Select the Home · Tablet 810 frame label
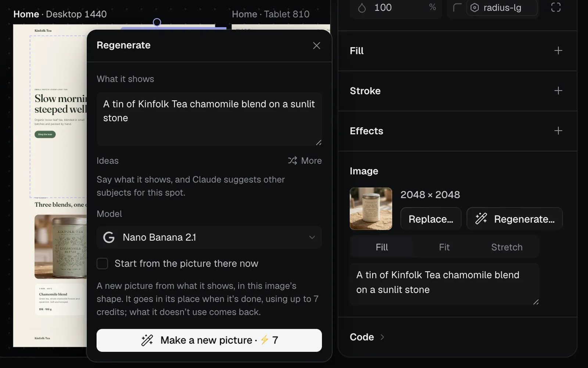588x368 pixels. pos(270,14)
